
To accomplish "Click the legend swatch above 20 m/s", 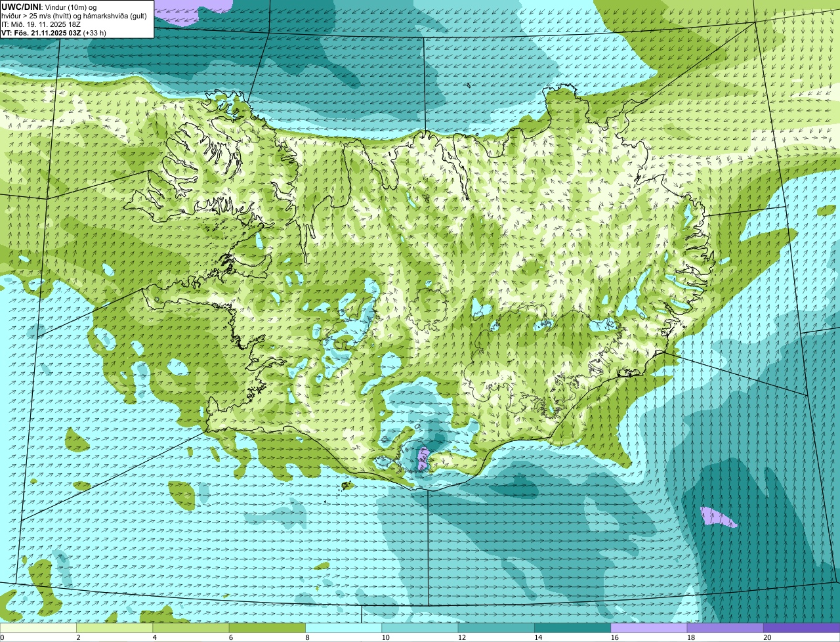I will (x=801, y=628).
